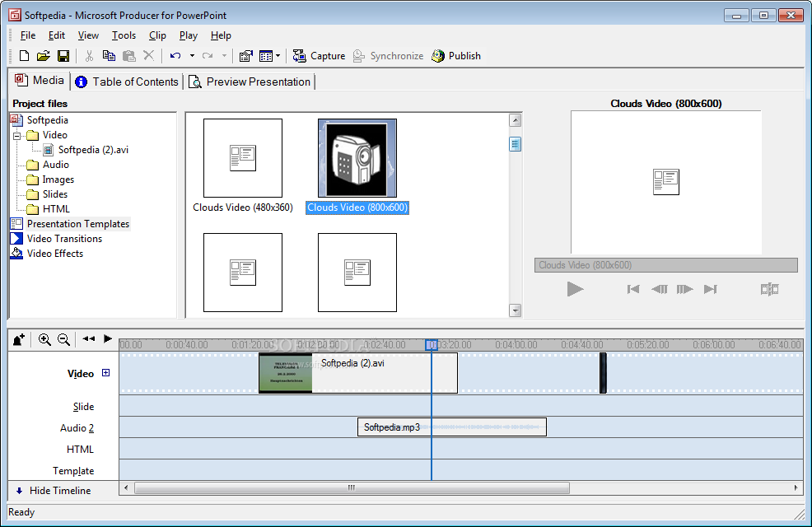The height and width of the screenshot is (527, 812).
Task: Open the undo history dropdown arrow
Action: pos(192,56)
